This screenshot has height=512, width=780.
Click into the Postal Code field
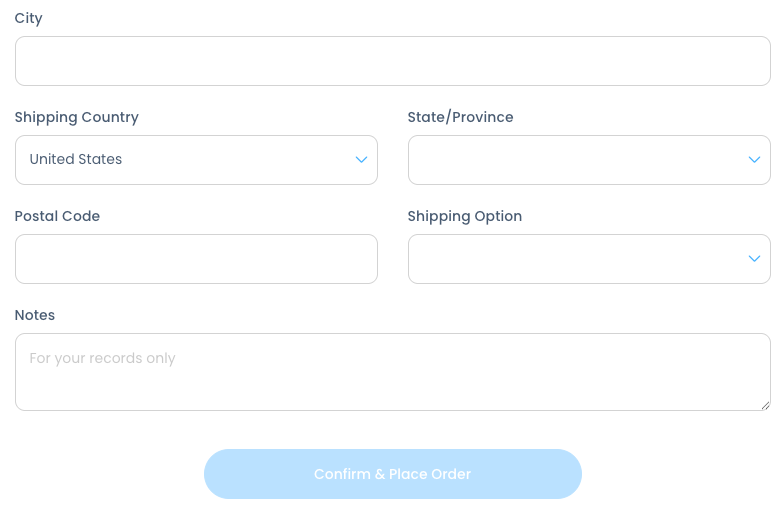click(196, 259)
